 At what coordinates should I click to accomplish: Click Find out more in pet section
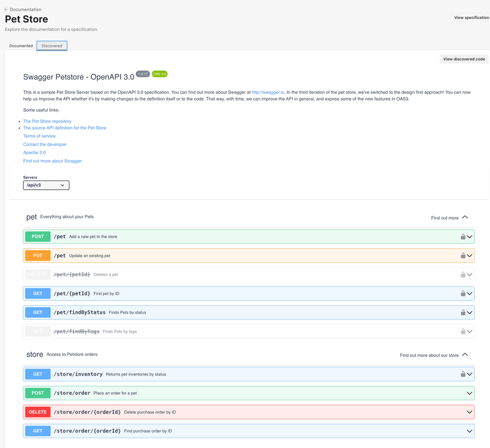tap(445, 218)
